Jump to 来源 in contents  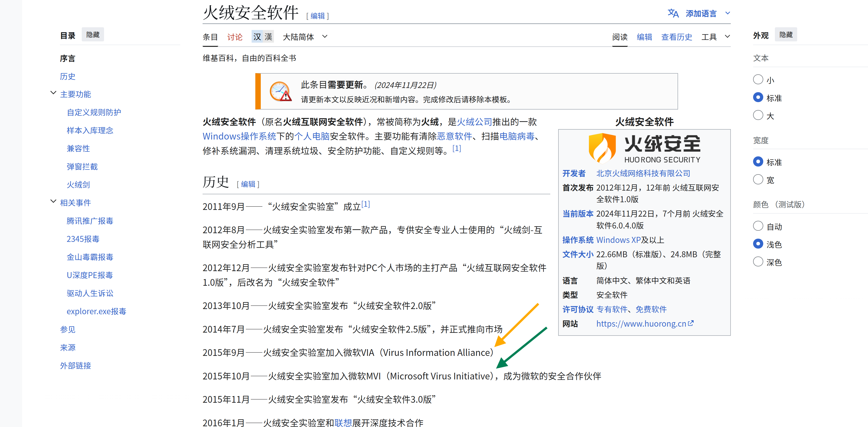(67, 347)
